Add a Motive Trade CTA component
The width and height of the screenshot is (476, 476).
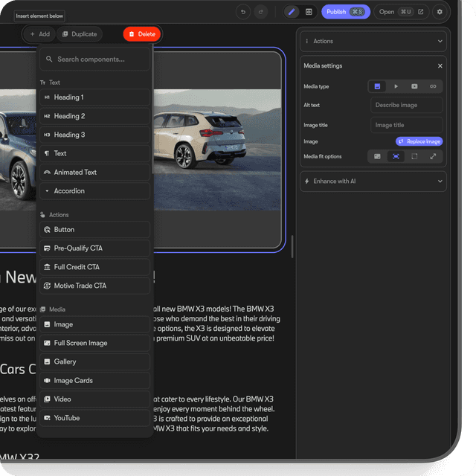(94, 286)
